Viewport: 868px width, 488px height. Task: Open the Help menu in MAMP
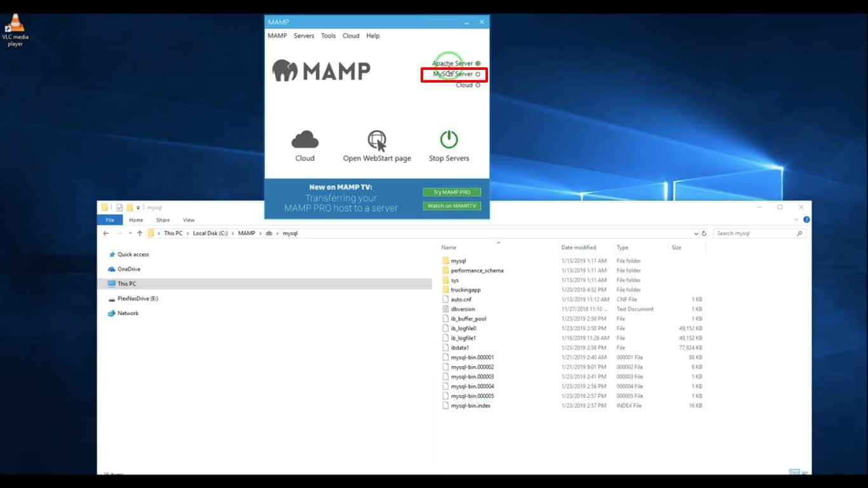(x=373, y=36)
